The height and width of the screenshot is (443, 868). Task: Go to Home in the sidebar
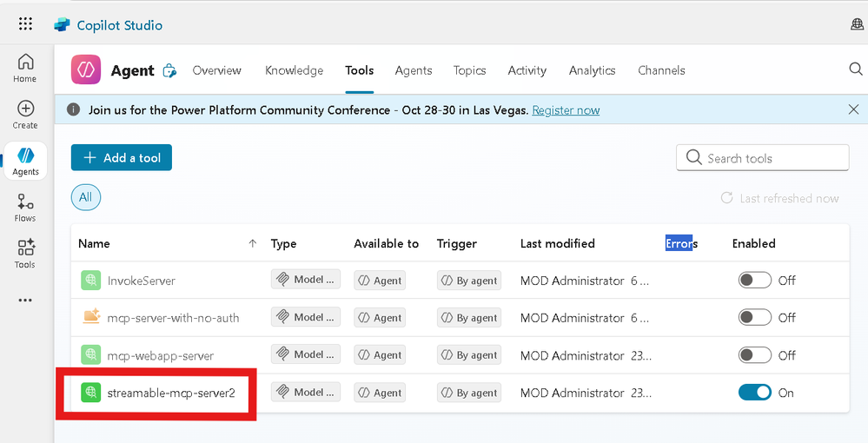[25, 68]
